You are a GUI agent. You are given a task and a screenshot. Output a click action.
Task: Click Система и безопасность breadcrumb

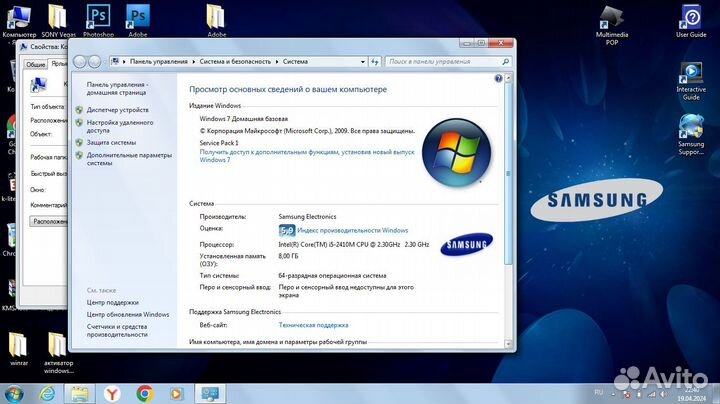pos(235,62)
